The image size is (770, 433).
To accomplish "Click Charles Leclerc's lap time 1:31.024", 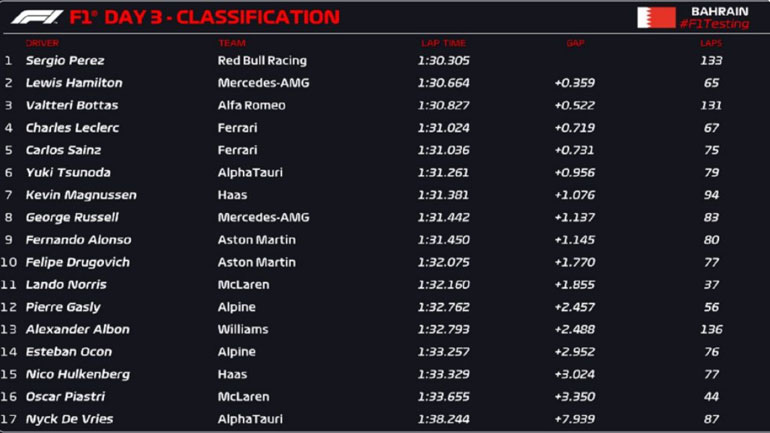I will 442,128.
